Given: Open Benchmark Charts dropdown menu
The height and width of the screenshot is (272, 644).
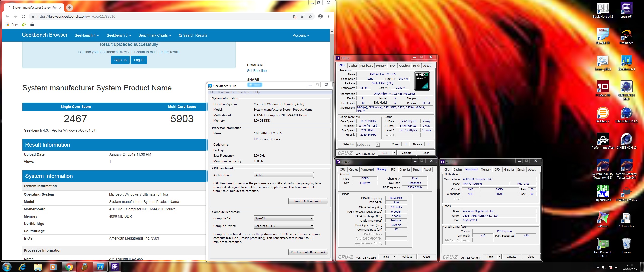Looking at the screenshot, I should pos(154,35).
